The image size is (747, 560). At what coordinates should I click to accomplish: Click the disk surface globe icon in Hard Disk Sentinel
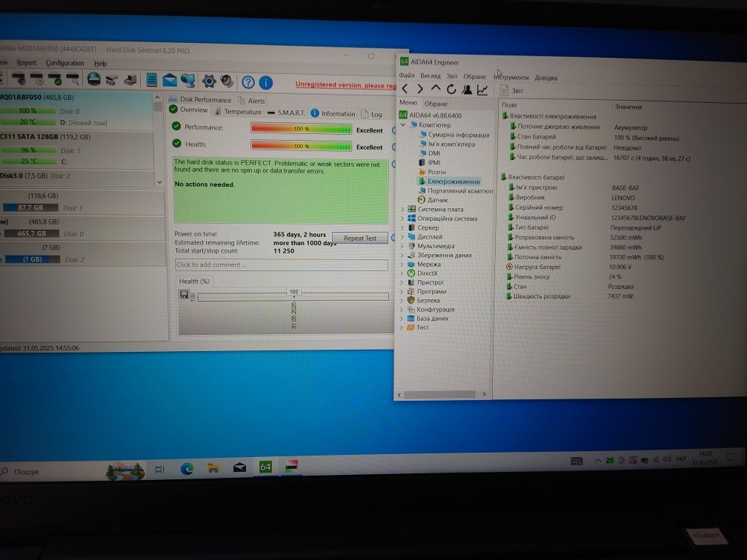(x=94, y=79)
